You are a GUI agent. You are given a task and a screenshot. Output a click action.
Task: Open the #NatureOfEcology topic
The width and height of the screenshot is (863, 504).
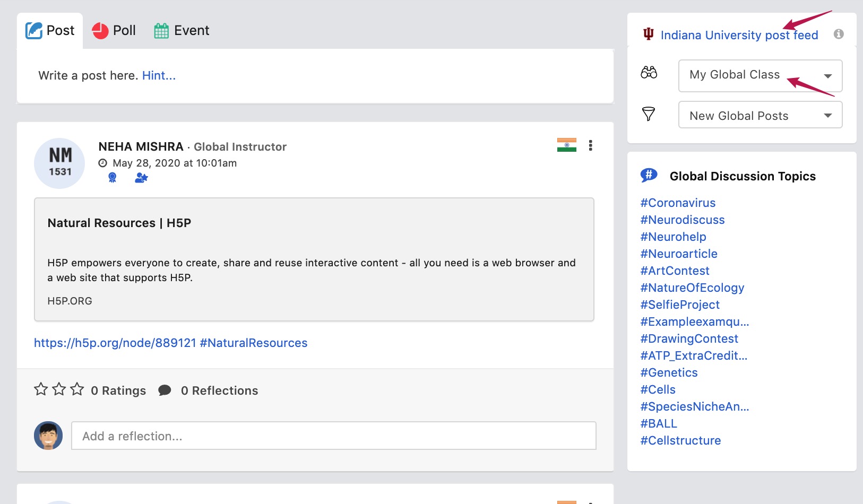(692, 288)
